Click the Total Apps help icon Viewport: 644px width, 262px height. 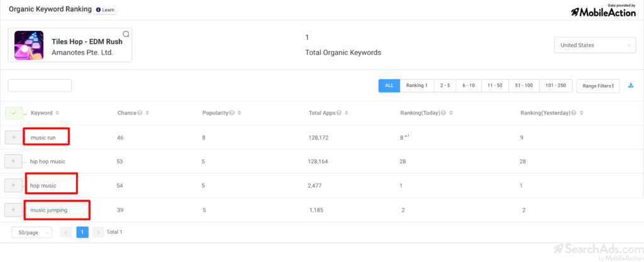338,113
